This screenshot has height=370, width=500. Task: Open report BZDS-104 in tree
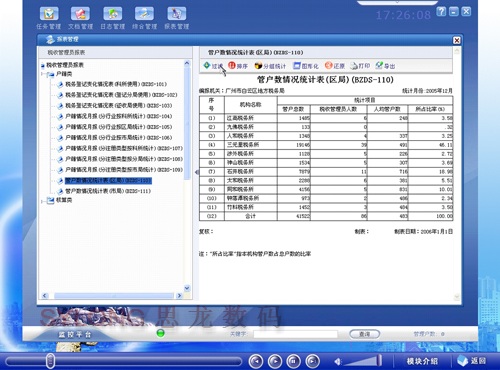[x=118, y=116]
